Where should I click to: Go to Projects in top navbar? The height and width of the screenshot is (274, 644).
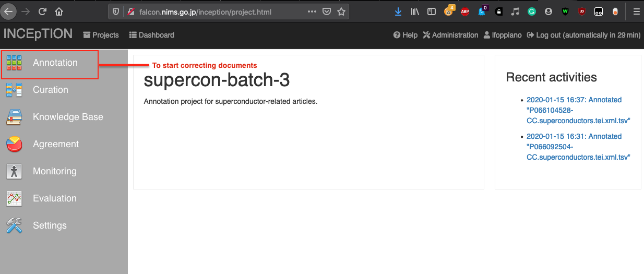coord(101,35)
